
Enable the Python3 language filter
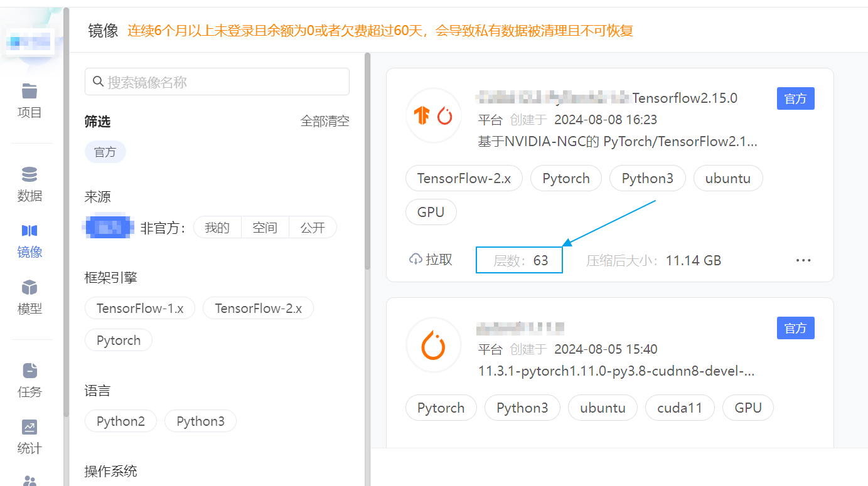(200, 421)
